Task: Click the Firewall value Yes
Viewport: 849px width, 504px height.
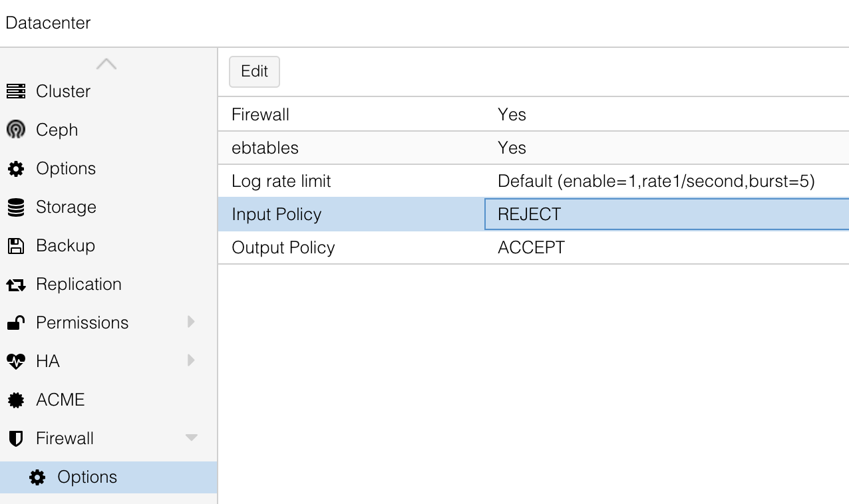Action: [512, 114]
